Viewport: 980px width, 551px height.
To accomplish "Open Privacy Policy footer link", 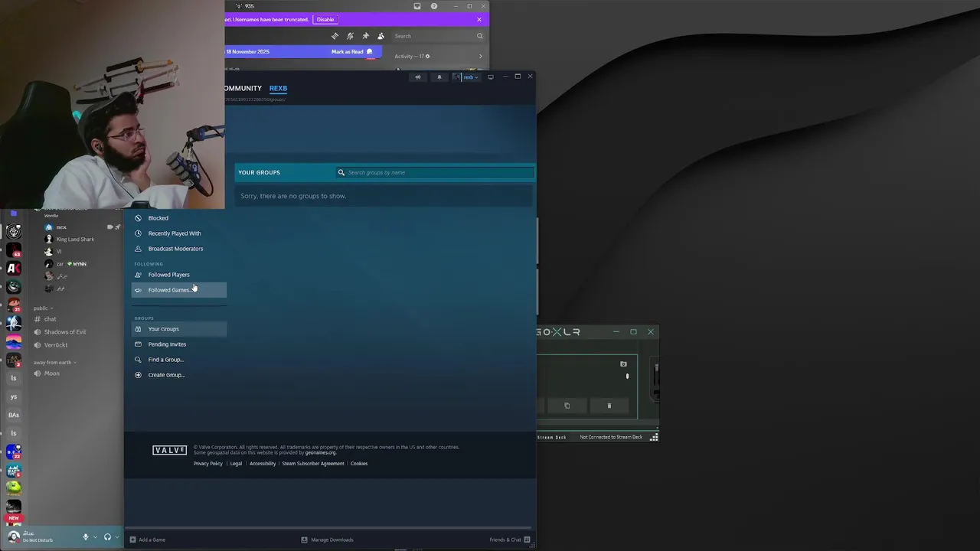I will click(208, 464).
